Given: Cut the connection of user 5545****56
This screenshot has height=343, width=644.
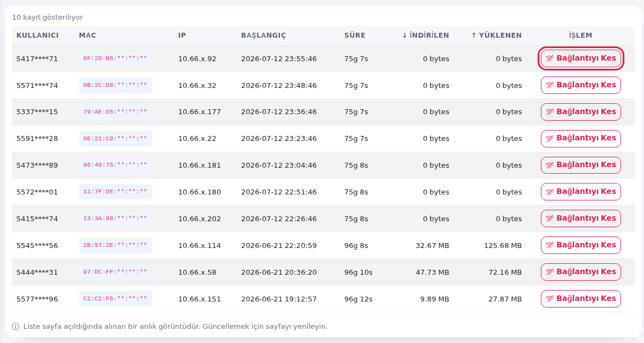Looking at the screenshot, I should 581,245.
